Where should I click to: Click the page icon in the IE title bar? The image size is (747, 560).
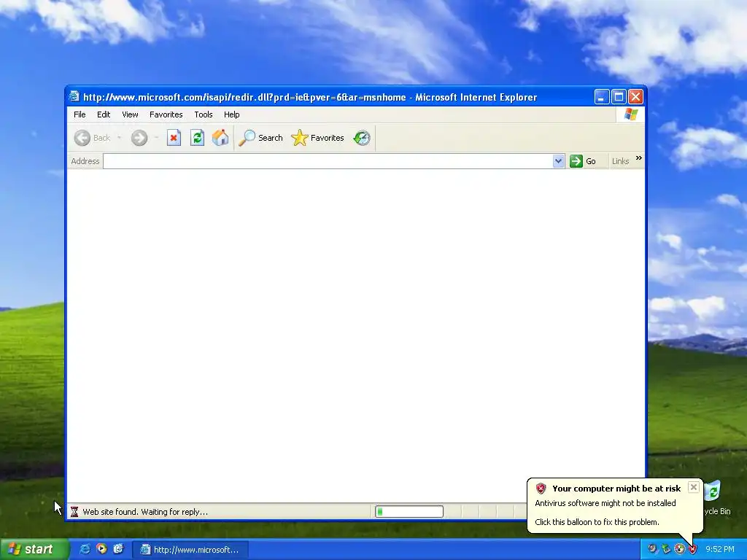pyautogui.click(x=74, y=97)
